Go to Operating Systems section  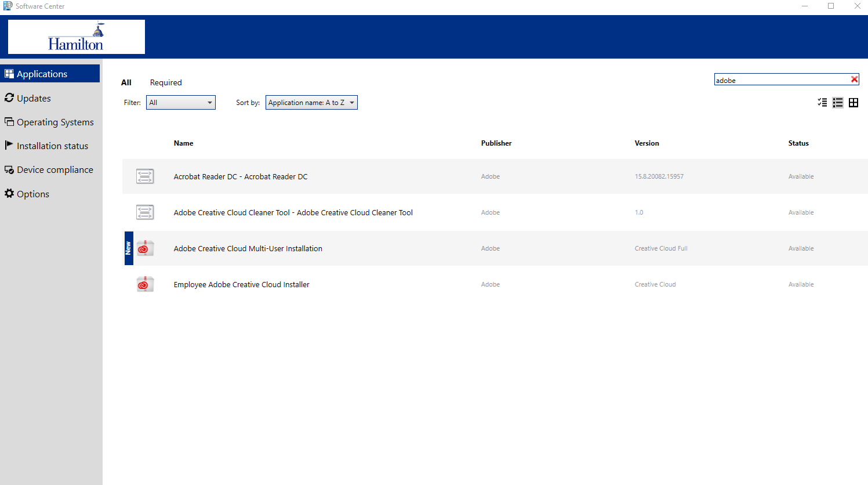tap(50, 122)
